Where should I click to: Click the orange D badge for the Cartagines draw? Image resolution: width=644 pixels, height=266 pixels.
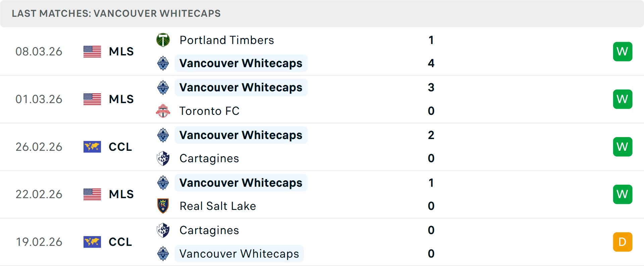click(623, 242)
